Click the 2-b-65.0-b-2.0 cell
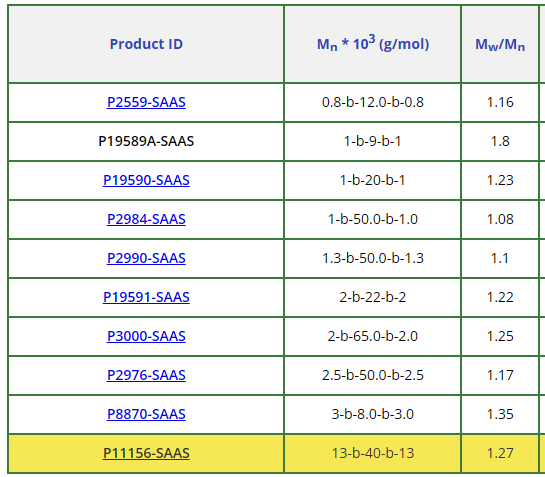Image resolution: width=545 pixels, height=477 pixels. point(373,336)
